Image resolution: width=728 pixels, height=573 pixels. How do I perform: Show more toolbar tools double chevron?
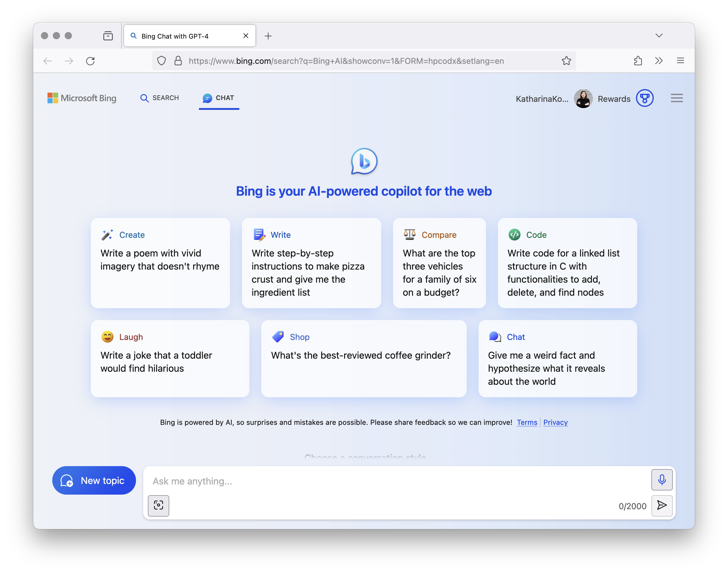[659, 61]
